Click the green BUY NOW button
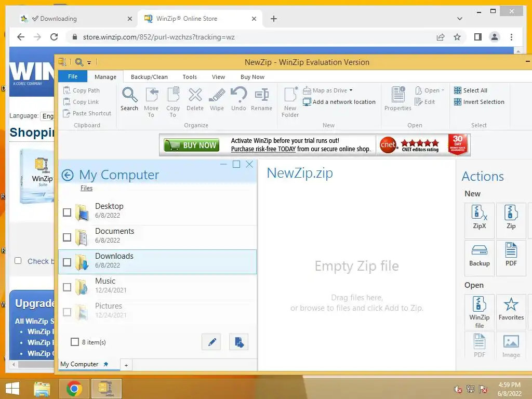This screenshot has height=399, width=532. (191, 145)
